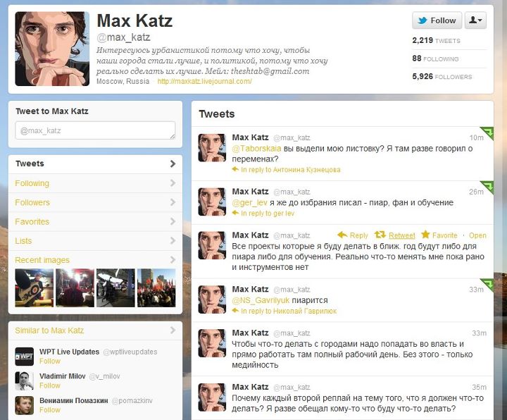
Task: Click the conversation flag on the 10m tweet
Action: click(487, 133)
